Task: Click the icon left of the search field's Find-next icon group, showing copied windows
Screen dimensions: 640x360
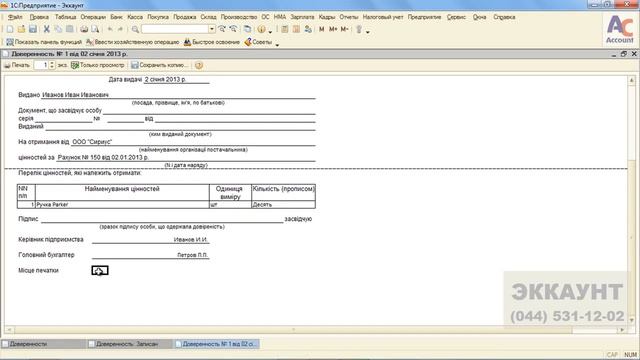Action: tap(247, 29)
